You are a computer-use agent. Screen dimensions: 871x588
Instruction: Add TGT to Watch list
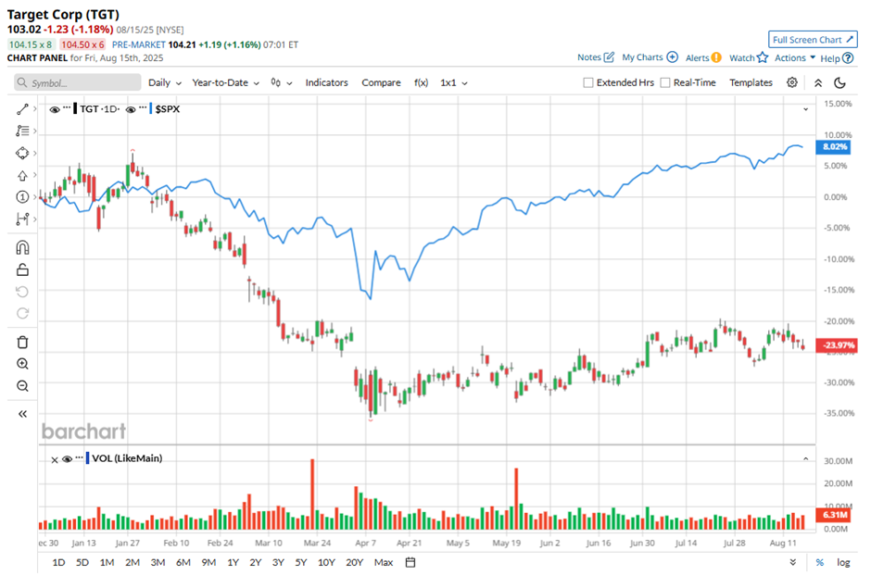[x=749, y=57]
